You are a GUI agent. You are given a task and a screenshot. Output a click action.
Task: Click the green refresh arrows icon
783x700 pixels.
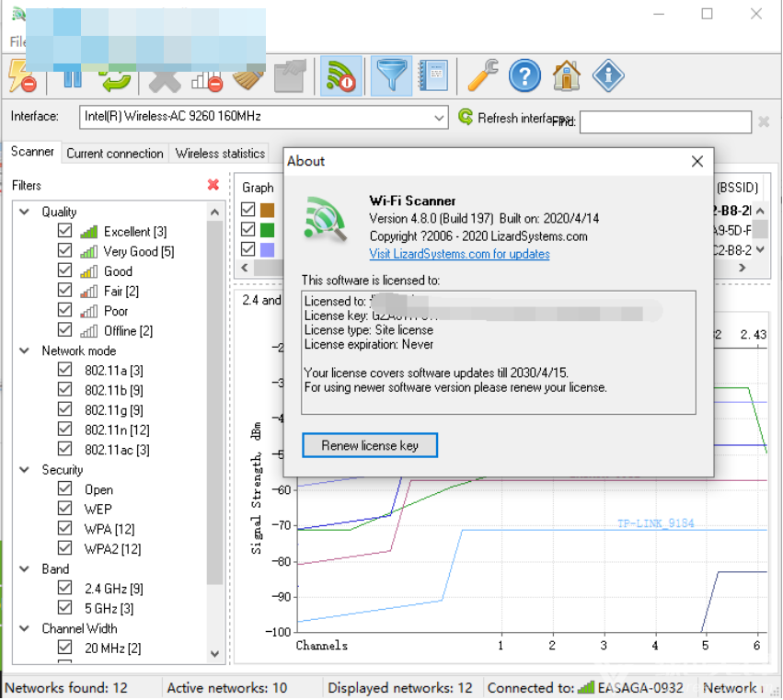116,82
